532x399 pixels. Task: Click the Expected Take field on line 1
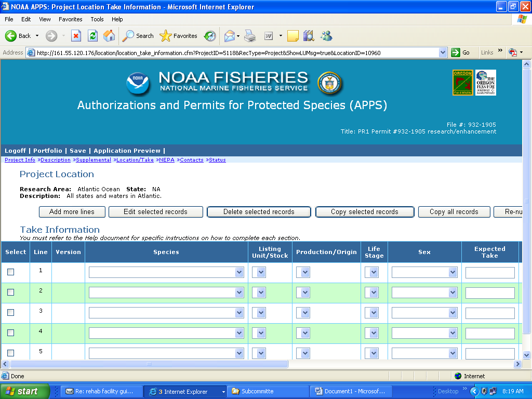pos(489,273)
